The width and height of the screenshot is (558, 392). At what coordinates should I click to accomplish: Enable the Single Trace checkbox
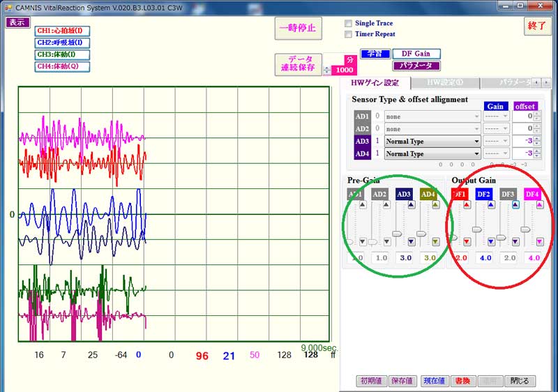(x=349, y=23)
